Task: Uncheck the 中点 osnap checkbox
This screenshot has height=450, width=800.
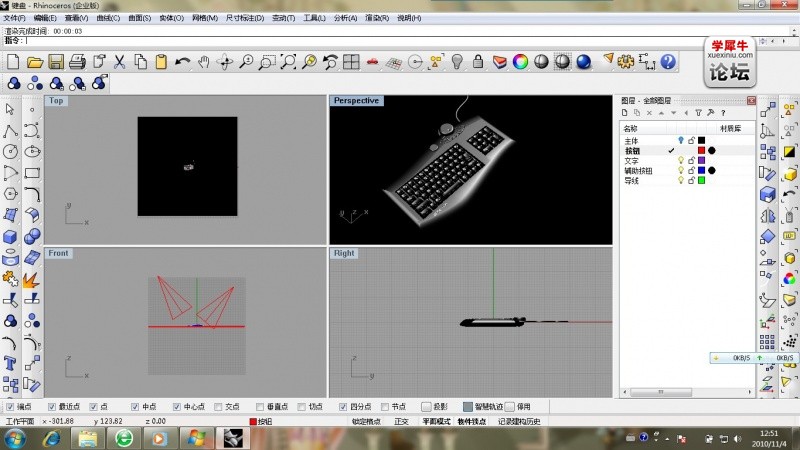Action: pos(135,407)
